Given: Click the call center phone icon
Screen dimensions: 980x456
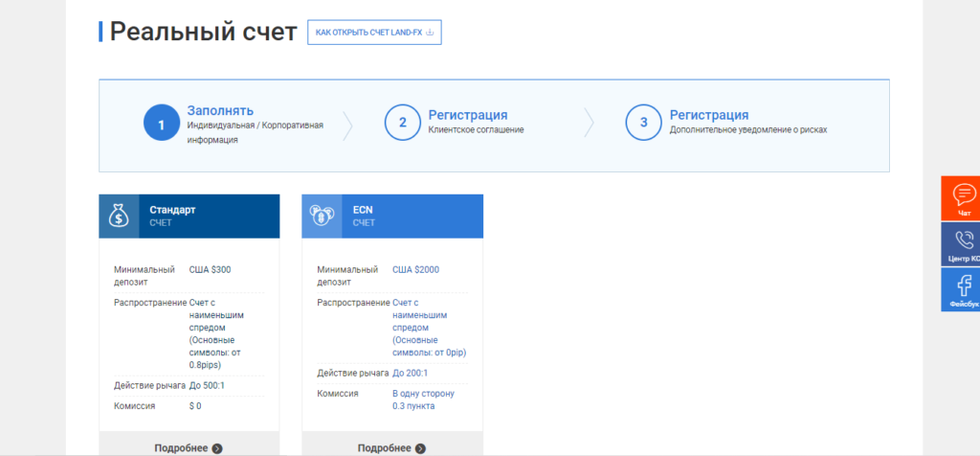Looking at the screenshot, I should 965,240.
